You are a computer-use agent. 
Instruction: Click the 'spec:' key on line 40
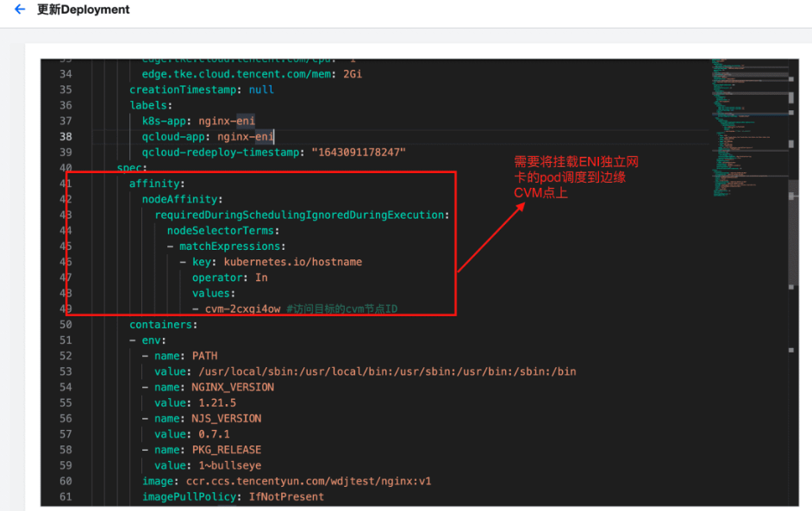click(x=132, y=168)
